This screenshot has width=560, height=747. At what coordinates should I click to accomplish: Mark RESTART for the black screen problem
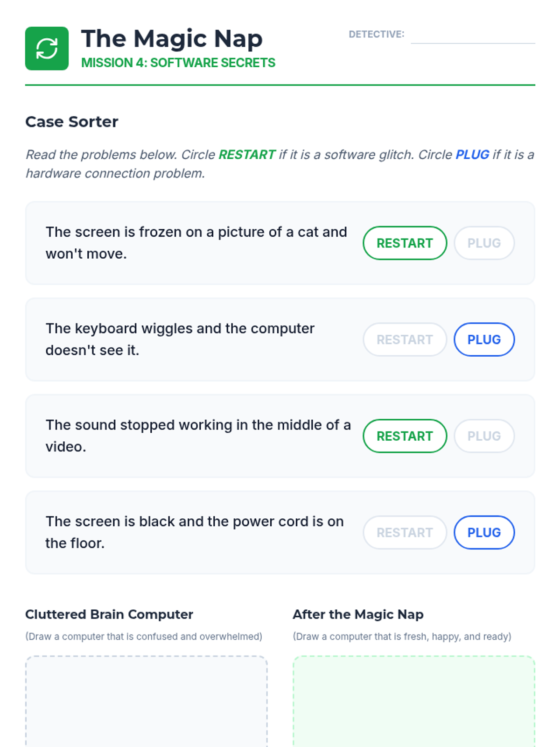pyautogui.click(x=405, y=532)
